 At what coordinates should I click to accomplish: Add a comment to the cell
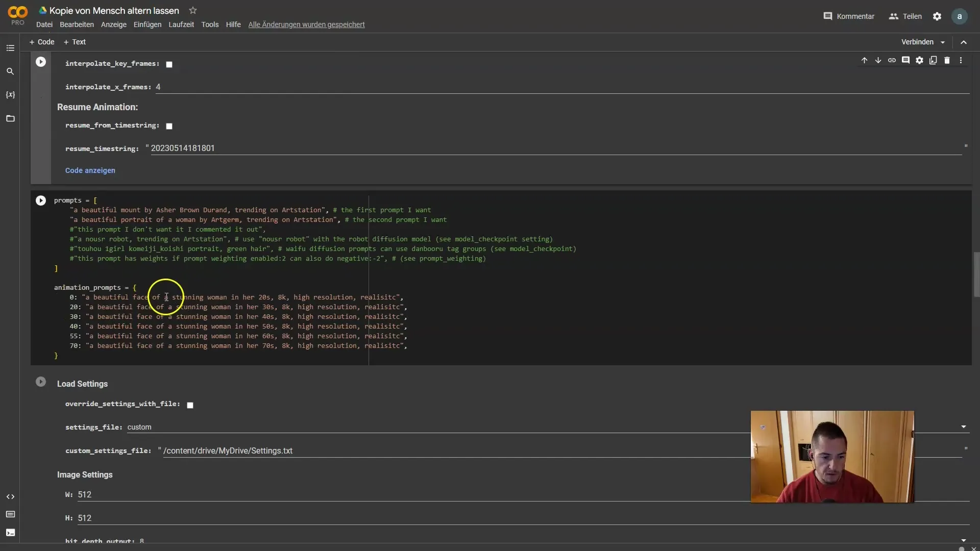pos(905,60)
